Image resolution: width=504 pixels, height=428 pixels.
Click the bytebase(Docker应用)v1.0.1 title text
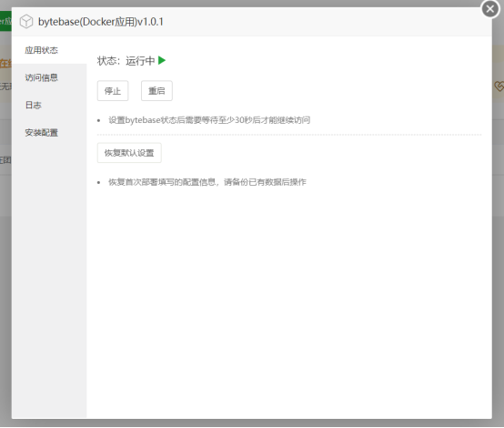[101, 22]
